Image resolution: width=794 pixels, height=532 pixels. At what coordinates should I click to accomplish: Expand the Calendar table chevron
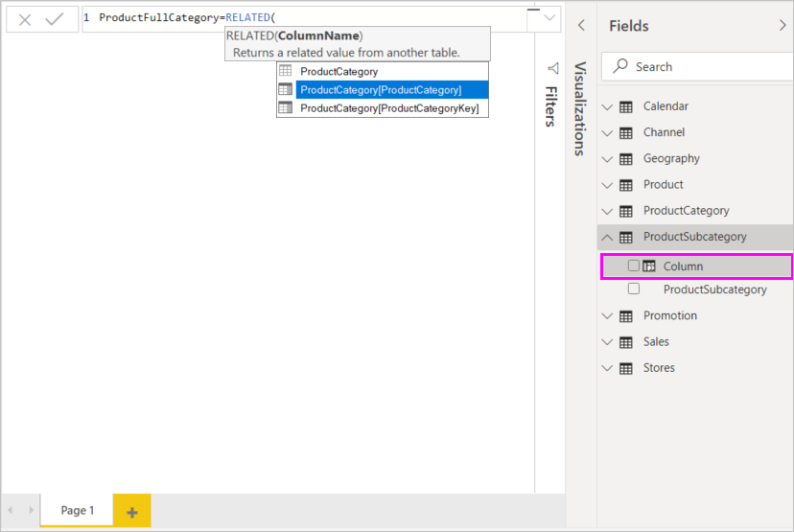coord(607,106)
